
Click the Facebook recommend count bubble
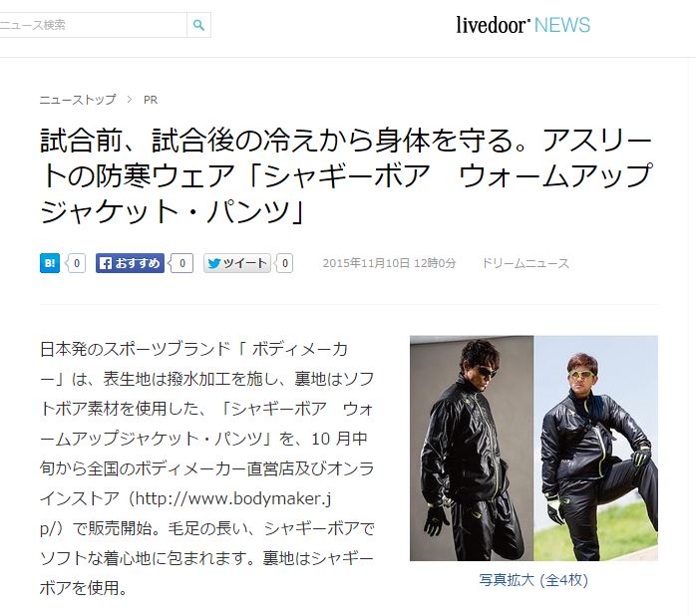pyautogui.click(x=181, y=263)
